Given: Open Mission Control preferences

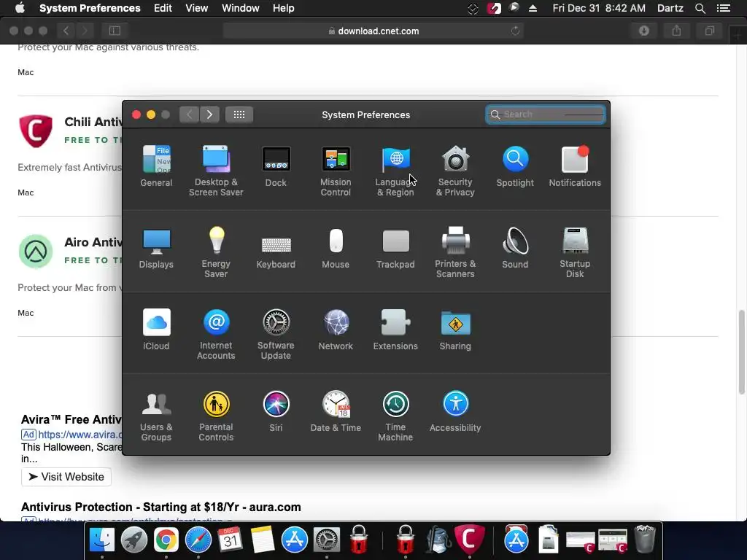Looking at the screenshot, I should 336,170.
